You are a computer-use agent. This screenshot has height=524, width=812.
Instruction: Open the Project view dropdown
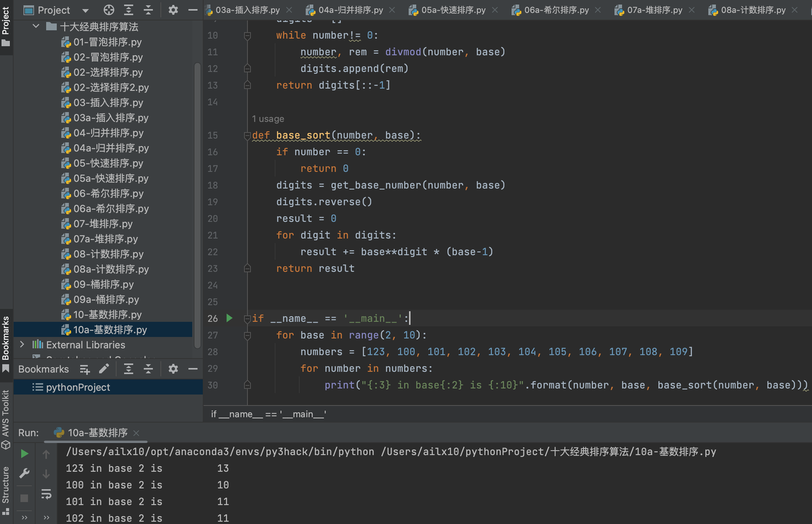(x=85, y=10)
